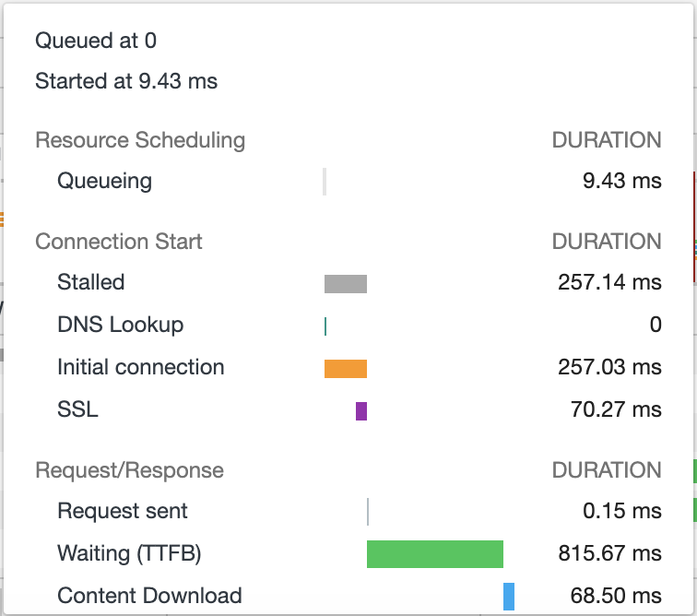Screen dimensions: 697x616
Task: Click the "Started at 9.43 ms" text
Action: click(126, 81)
